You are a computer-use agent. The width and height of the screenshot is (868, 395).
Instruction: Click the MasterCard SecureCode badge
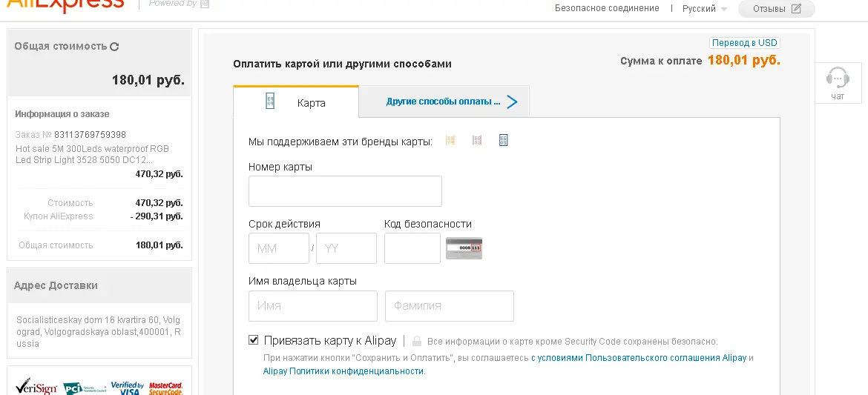pyautogui.click(x=165, y=388)
